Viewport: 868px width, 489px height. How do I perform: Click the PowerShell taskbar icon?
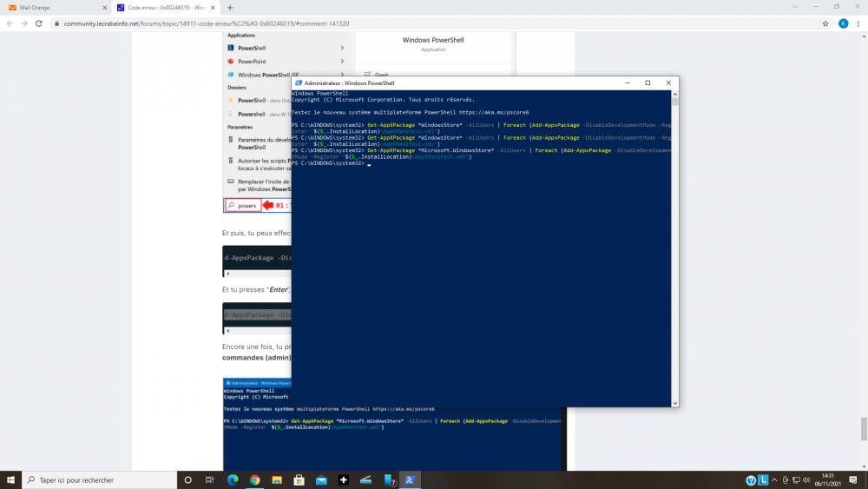coord(410,479)
